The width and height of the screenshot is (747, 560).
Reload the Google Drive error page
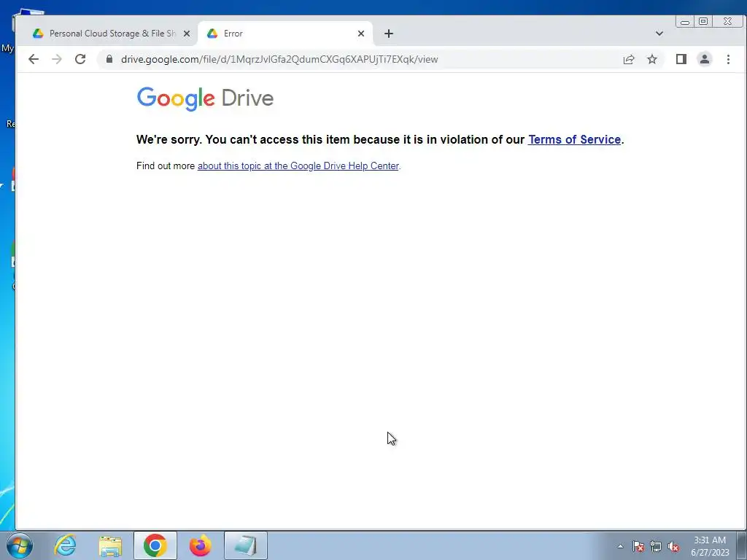pyautogui.click(x=80, y=59)
